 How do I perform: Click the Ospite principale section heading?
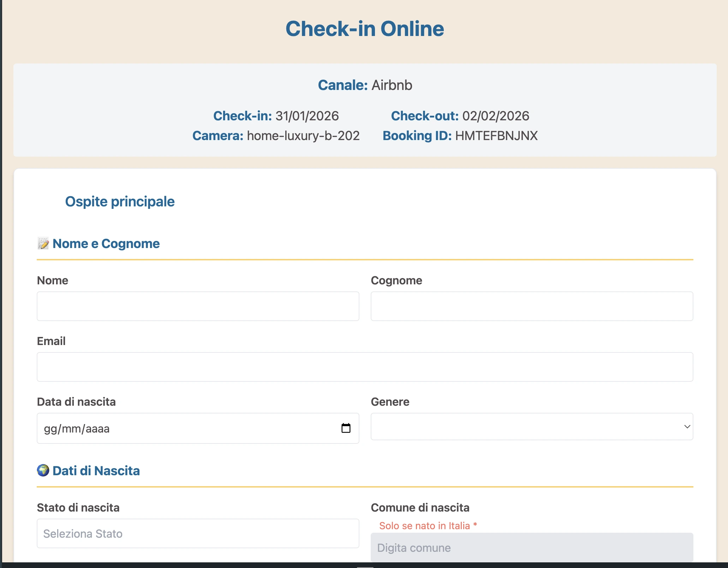119,201
